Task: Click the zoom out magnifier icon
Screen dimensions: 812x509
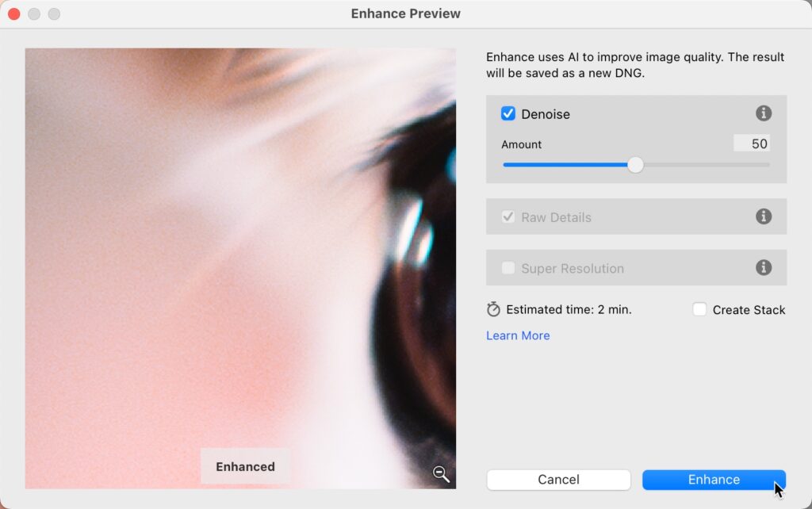Action: coord(441,474)
